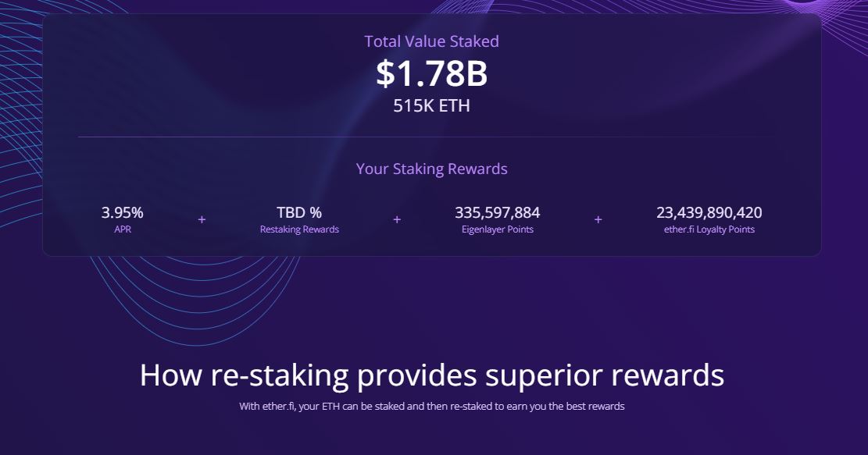Select the $1.78B staked value
This screenshot has height=455, width=868.
(431, 73)
